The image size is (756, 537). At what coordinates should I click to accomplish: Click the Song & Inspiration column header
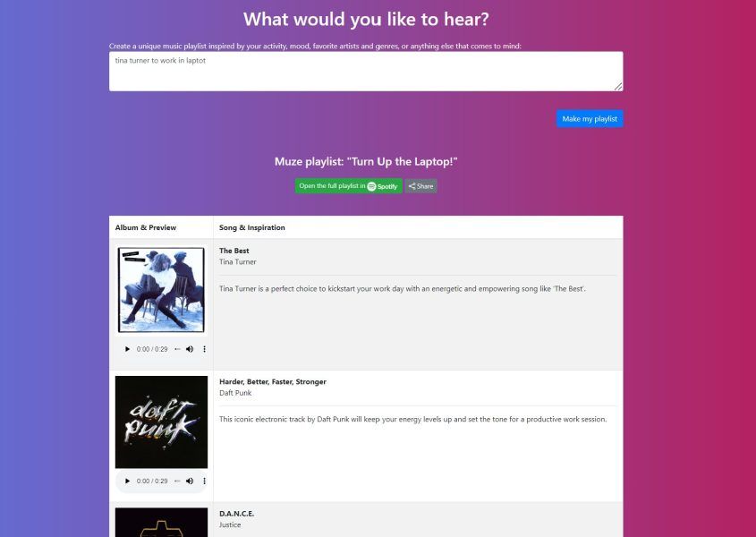[x=252, y=227]
